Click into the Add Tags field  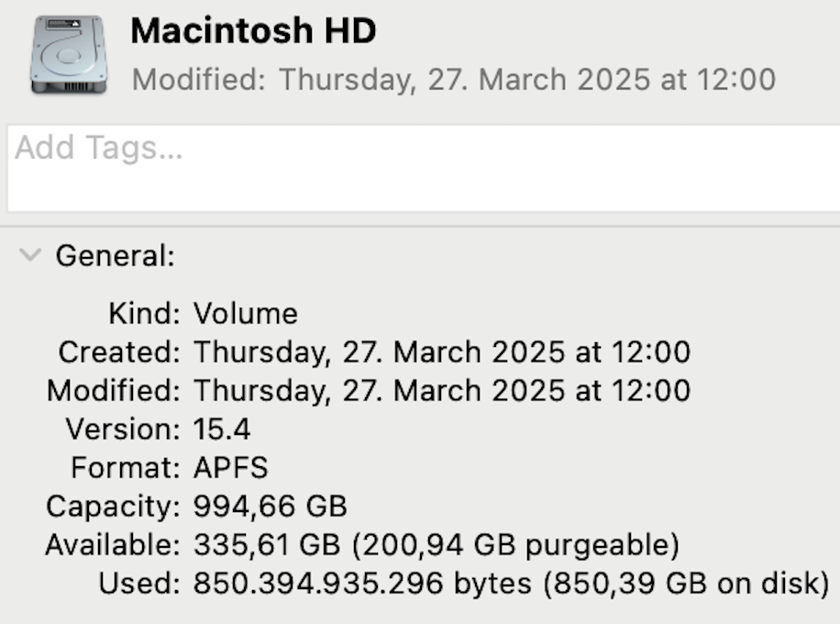click(422, 167)
